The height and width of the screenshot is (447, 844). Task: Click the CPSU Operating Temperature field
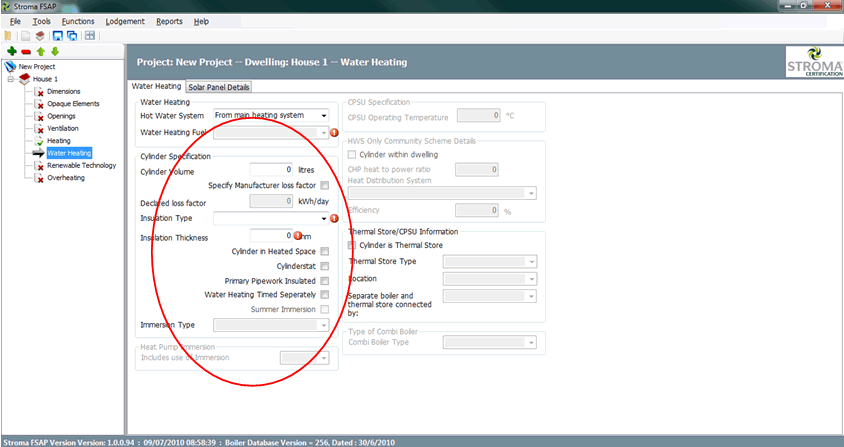479,115
